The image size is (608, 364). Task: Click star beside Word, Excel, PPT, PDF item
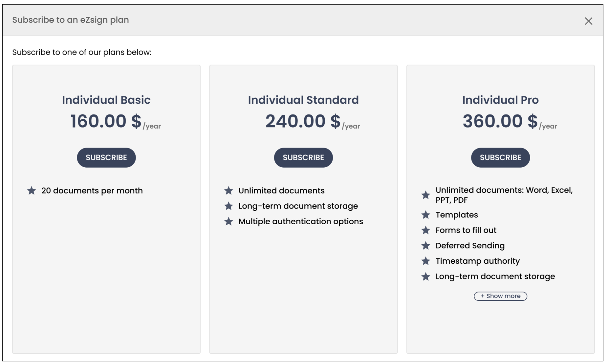(x=425, y=195)
